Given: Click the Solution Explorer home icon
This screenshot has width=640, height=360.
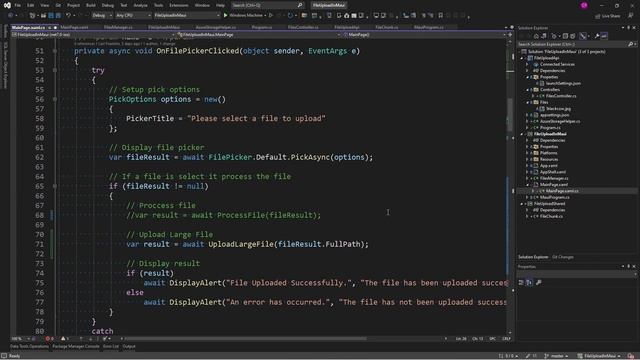Looking at the screenshot, I should click(536, 36).
